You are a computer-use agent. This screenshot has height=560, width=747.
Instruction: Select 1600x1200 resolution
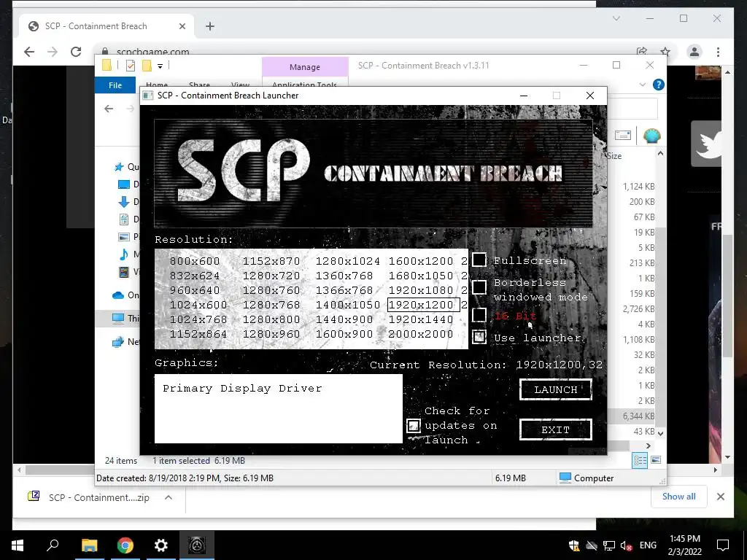click(421, 262)
